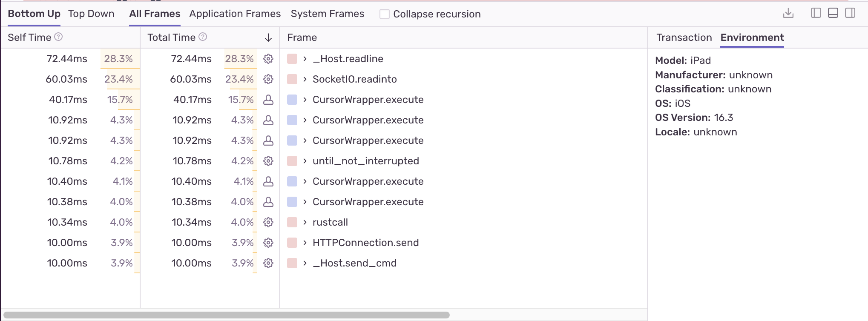Select the right sidebar layout icon
The width and height of the screenshot is (868, 321).
pos(850,13)
